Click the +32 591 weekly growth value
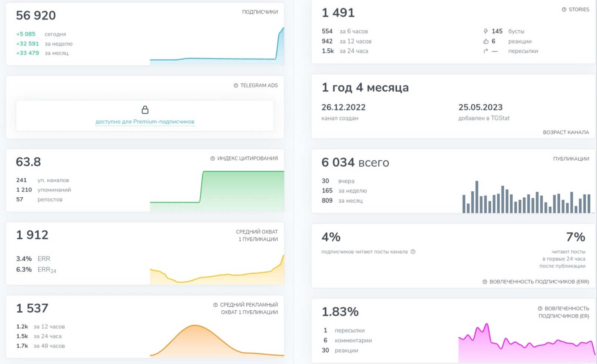597x364 pixels. pyautogui.click(x=27, y=44)
